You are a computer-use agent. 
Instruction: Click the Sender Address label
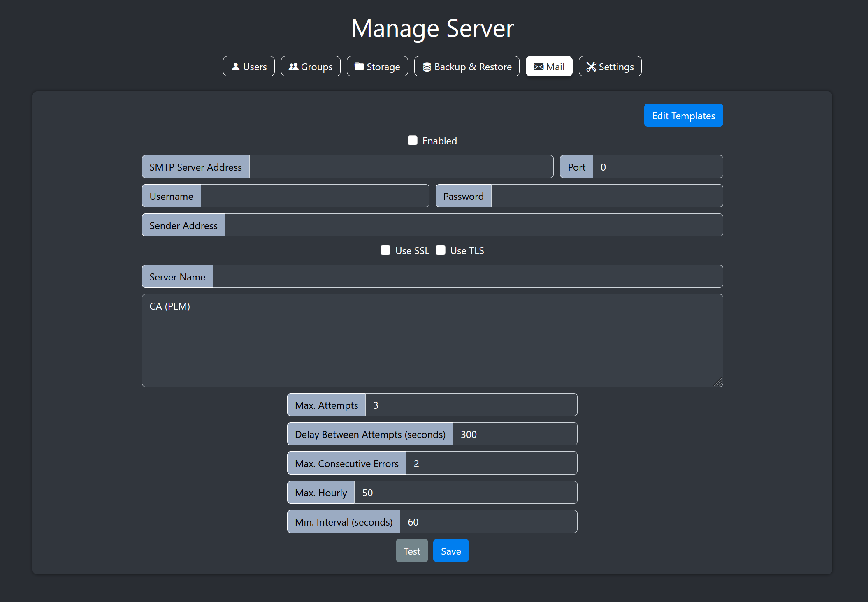[183, 225]
